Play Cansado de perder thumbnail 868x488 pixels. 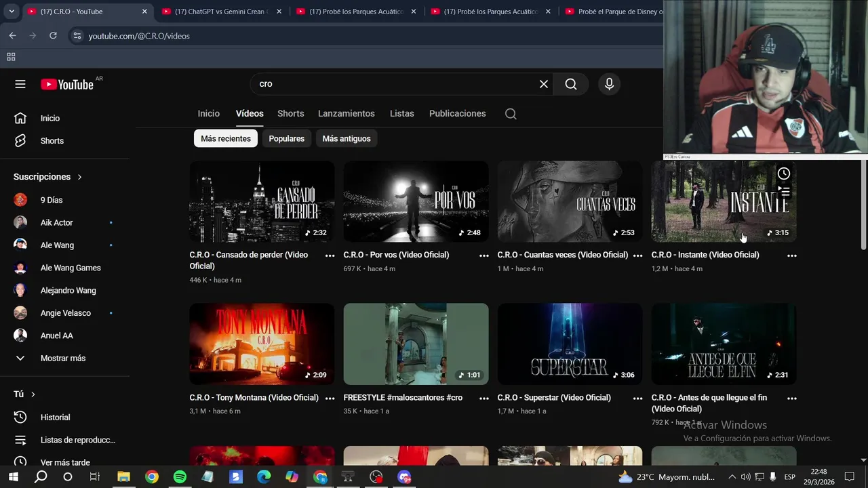click(262, 201)
